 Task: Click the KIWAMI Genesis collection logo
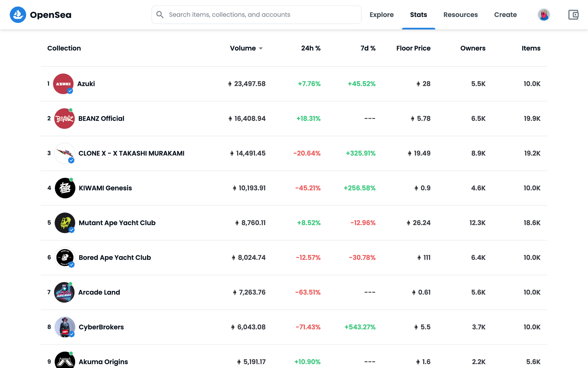tap(65, 188)
